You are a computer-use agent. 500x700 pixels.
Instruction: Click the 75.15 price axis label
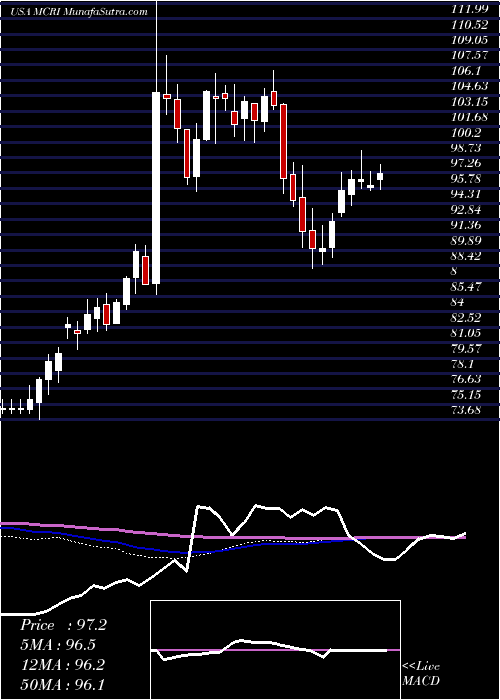pos(467,395)
